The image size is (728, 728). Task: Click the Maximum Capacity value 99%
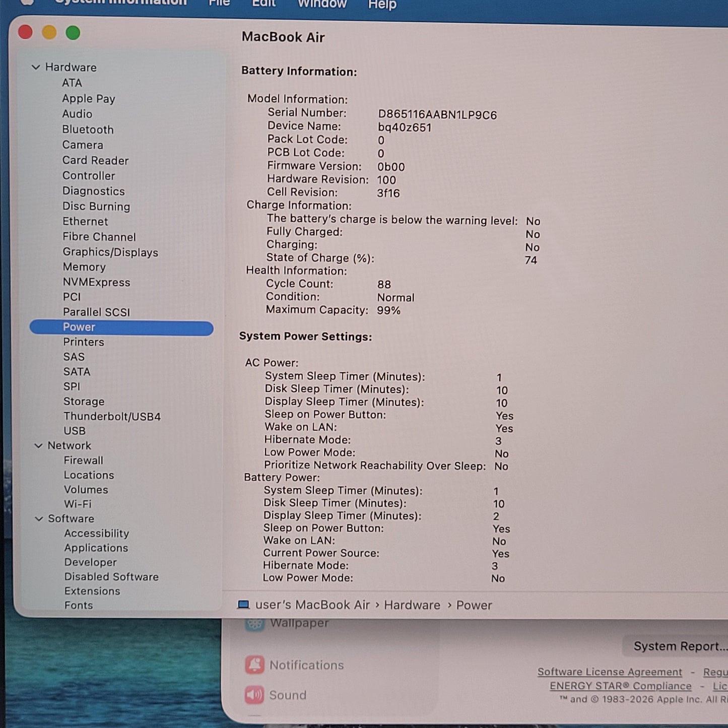click(x=388, y=310)
